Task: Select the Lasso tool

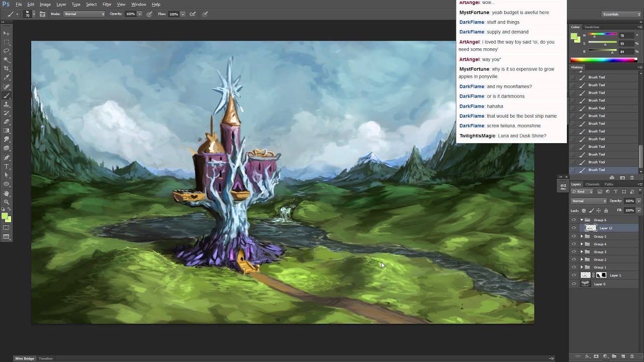Action: (x=7, y=51)
